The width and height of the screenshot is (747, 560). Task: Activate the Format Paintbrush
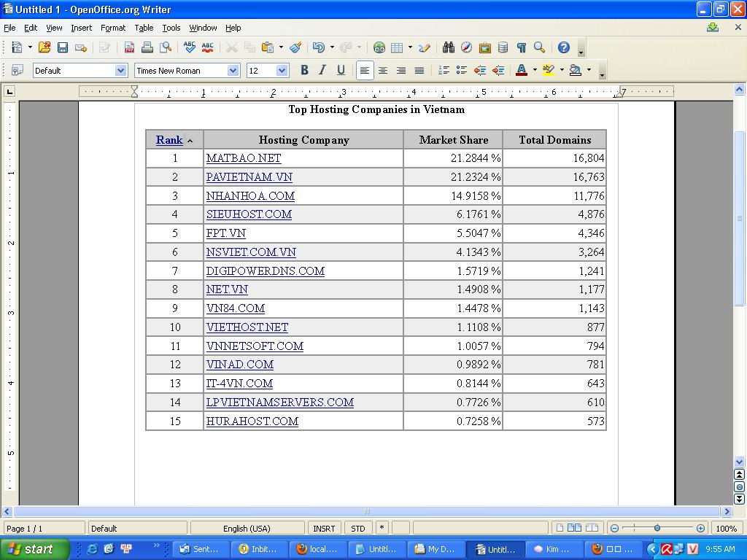(295, 47)
